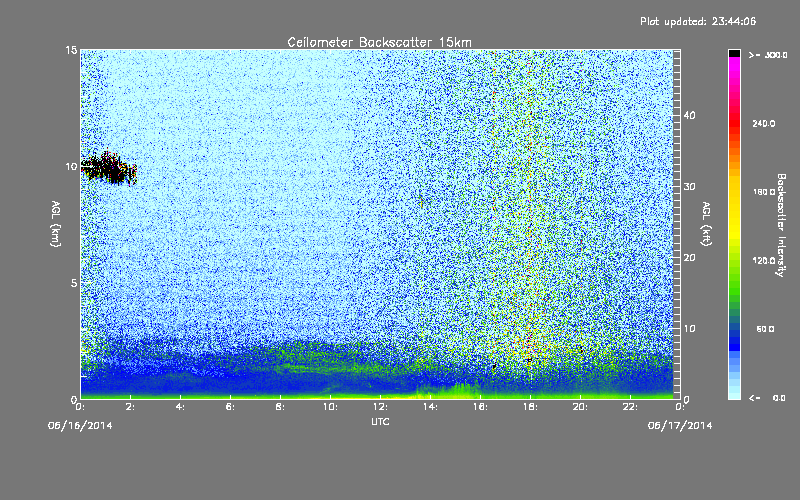Select the '10:' UTC hour tick

point(330,407)
